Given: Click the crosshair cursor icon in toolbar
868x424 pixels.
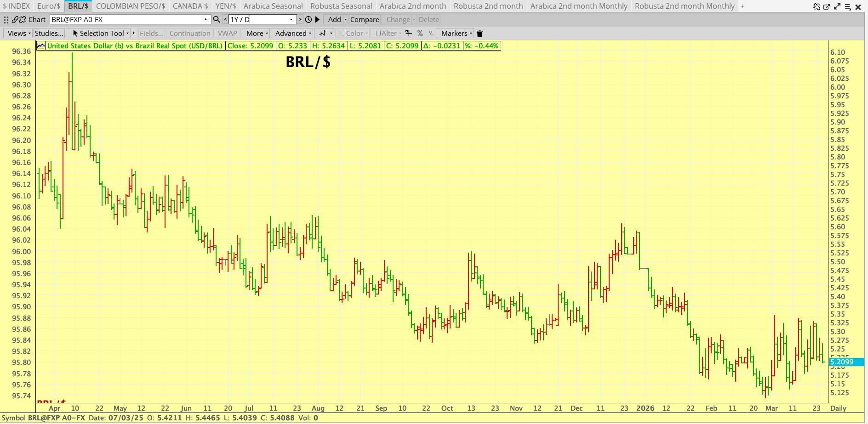Looking at the screenshot, I should coord(408,33).
